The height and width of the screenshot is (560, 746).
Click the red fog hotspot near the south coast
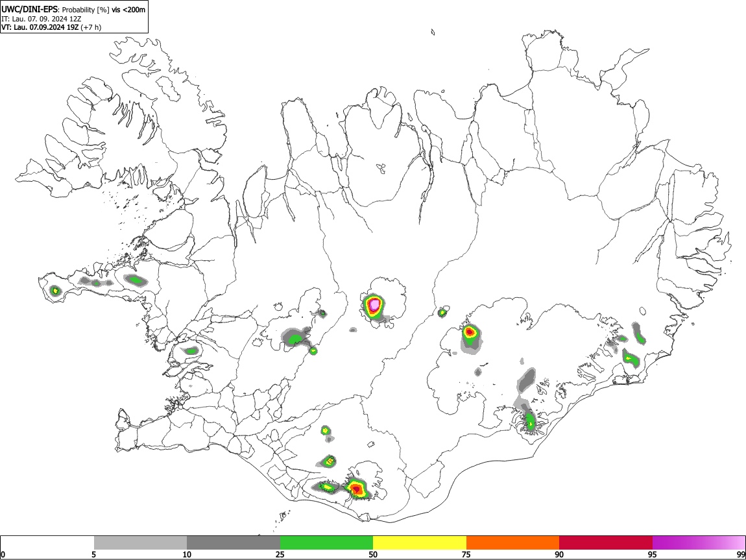click(355, 488)
